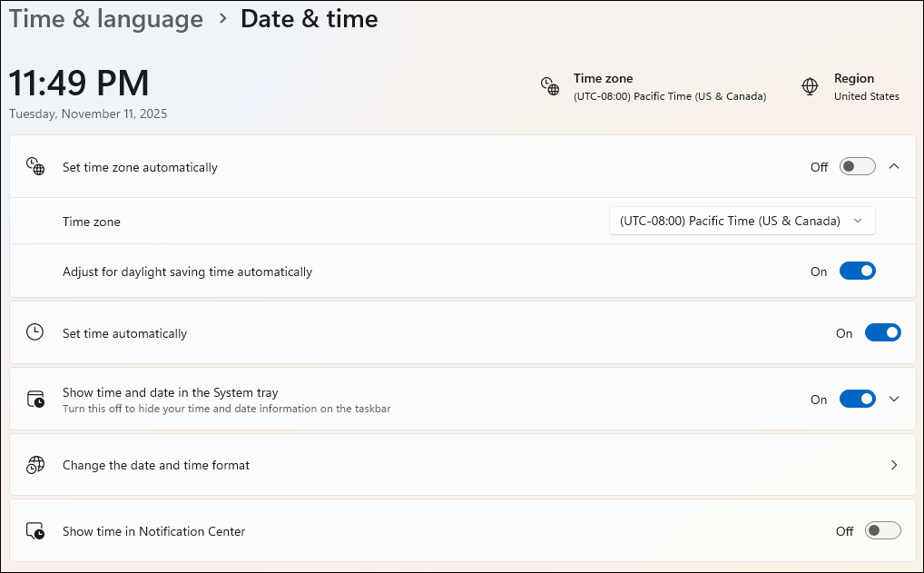Click the large 11:49 PM clock display

pos(79,83)
